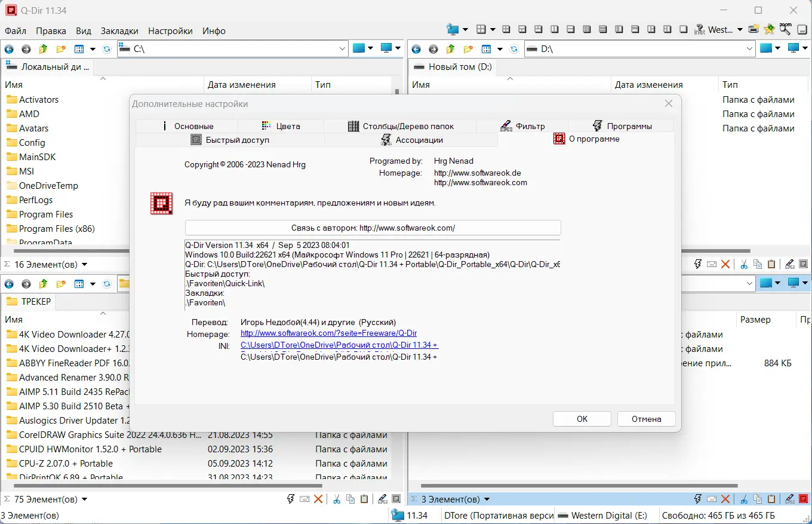The width and height of the screenshot is (812, 524).
Task: Open the Закладки menu
Action: click(x=119, y=30)
